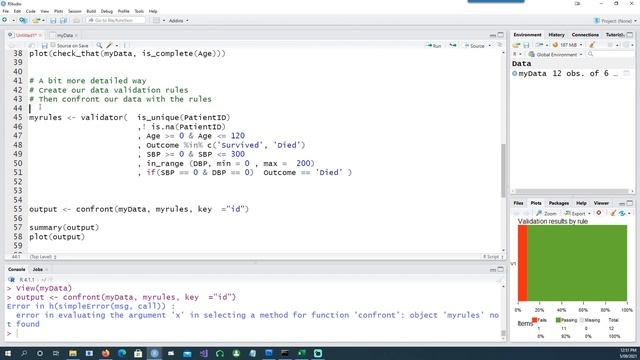The height and width of the screenshot is (360, 640).
Task: Click the Go to file/function search box
Action: click(116, 20)
